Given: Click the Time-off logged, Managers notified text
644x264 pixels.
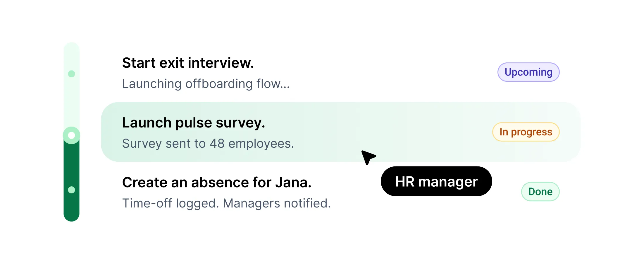Looking at the screenshot, I should coord(226,203).
